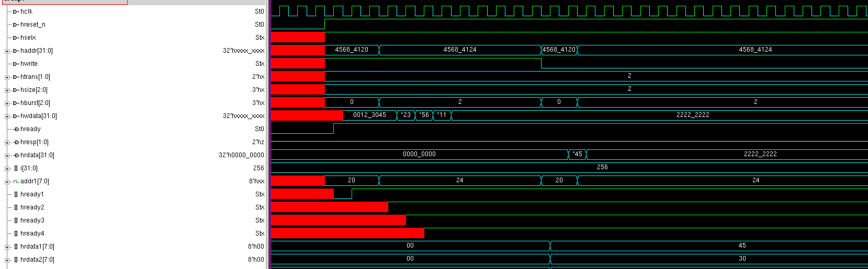Click the first 24 segment in addr1 waveform
Image resolution: width=868 pixels, height=269 pixels.
(x=460, y=180)
